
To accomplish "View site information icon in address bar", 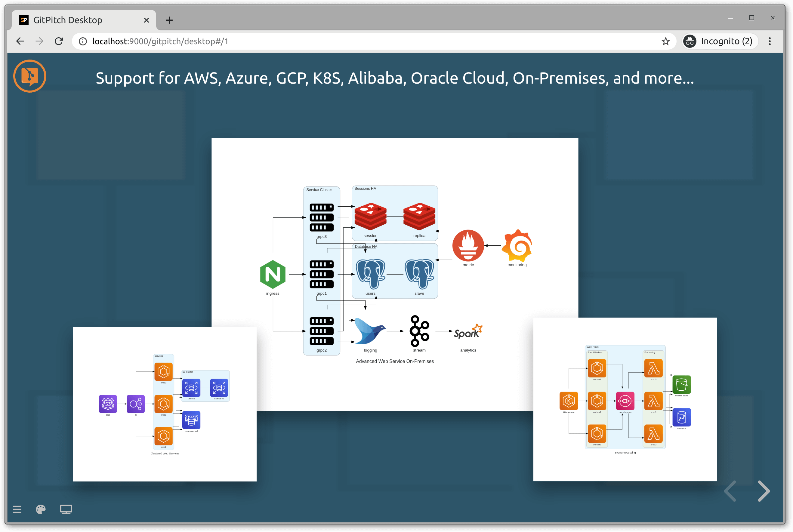I will point(83,41).
